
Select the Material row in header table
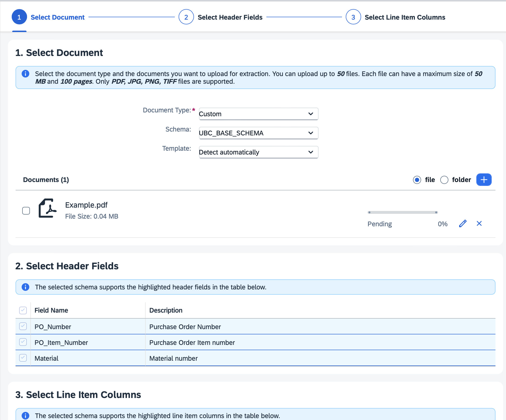255,358
